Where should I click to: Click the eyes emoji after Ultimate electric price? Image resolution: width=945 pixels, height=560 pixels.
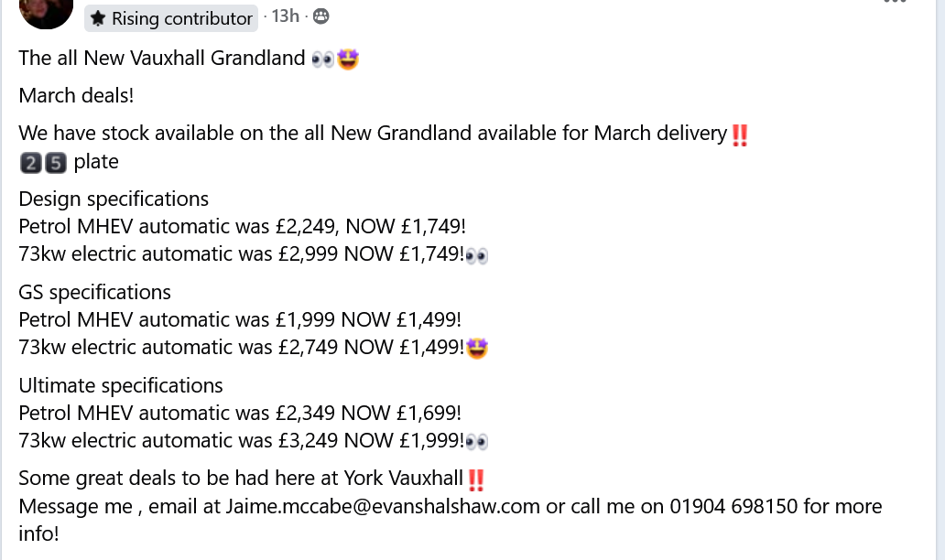tap(477, 442)
